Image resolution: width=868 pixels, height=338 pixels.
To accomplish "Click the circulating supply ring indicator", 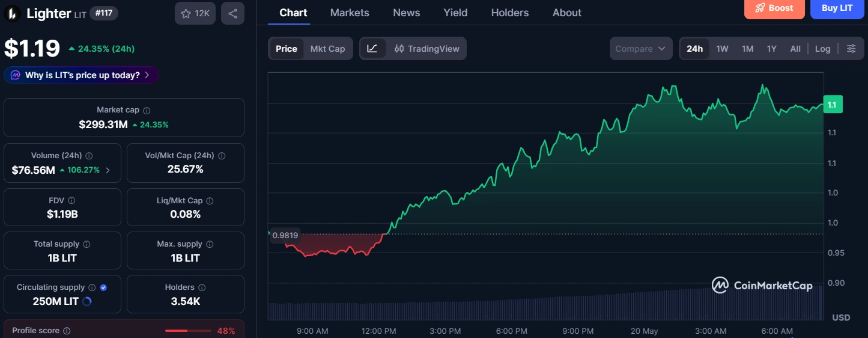I will (x=86, y=301).
